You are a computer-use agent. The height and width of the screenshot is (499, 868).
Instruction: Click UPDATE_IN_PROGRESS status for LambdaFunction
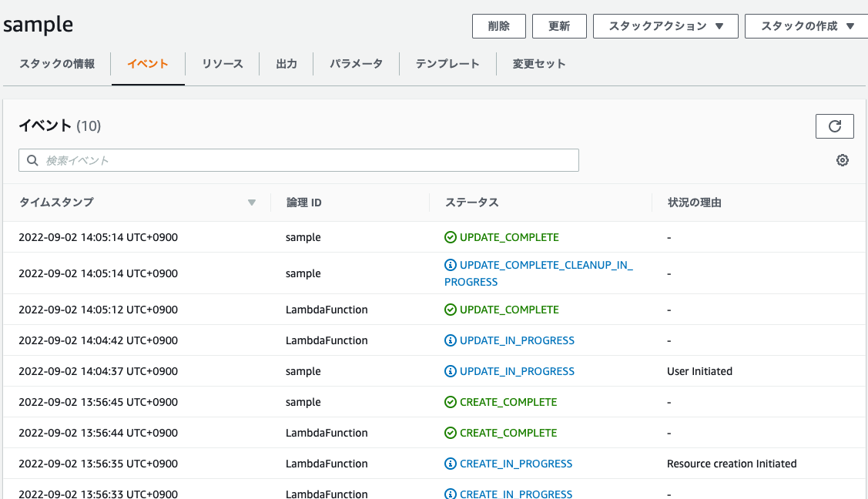pyautogui.click(x=517, y=341)
